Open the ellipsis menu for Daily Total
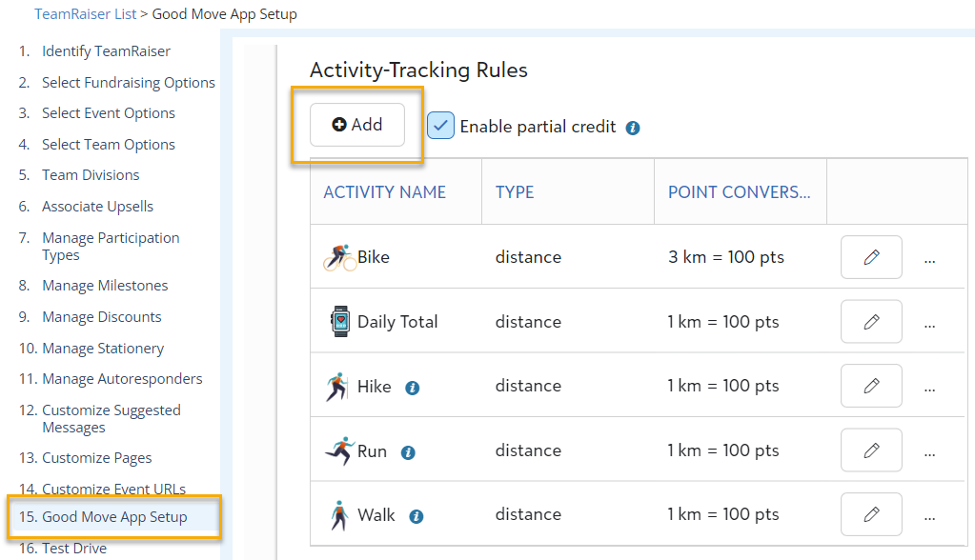 929,325
